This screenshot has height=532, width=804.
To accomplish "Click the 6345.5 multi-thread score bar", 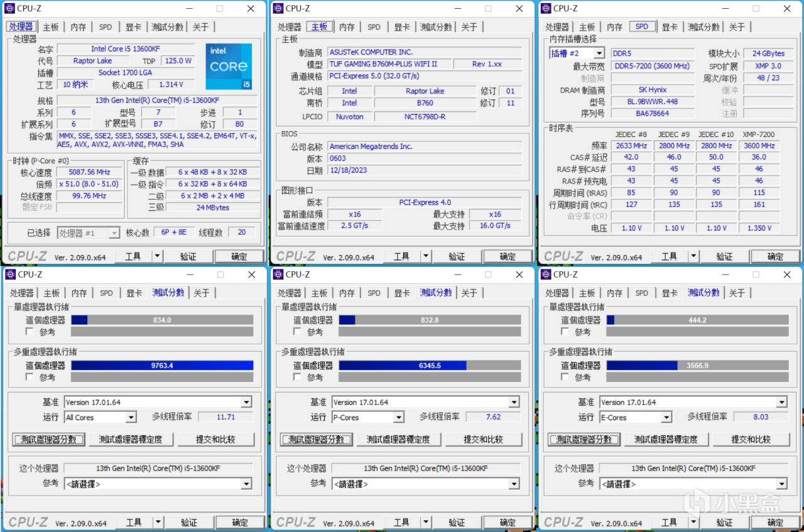I will pos(430,366).
